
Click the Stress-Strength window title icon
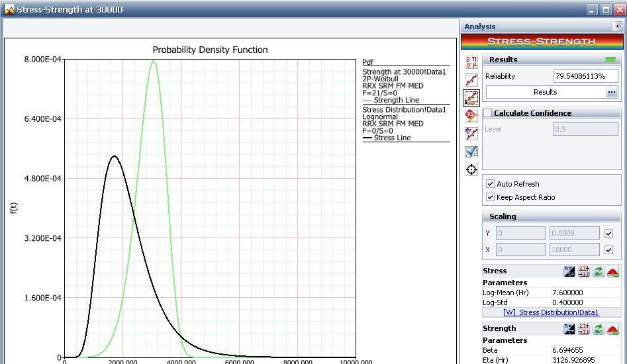tap(9, 9)
